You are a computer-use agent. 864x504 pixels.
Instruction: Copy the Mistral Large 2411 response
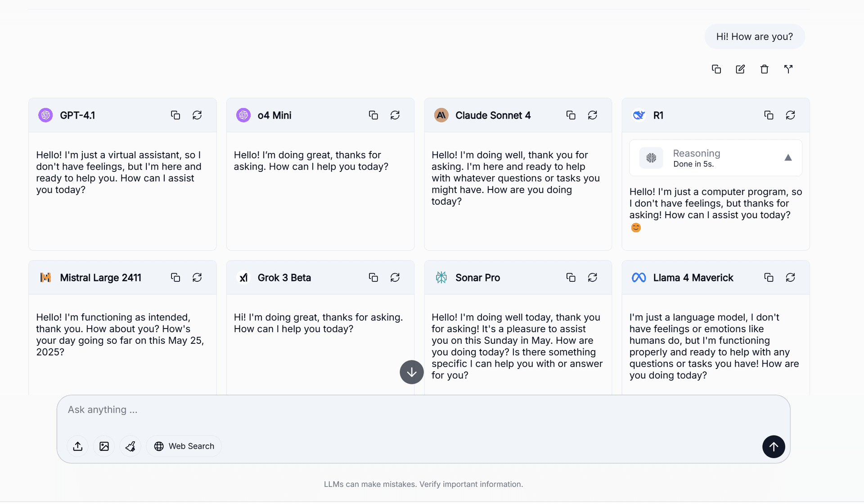175,277
